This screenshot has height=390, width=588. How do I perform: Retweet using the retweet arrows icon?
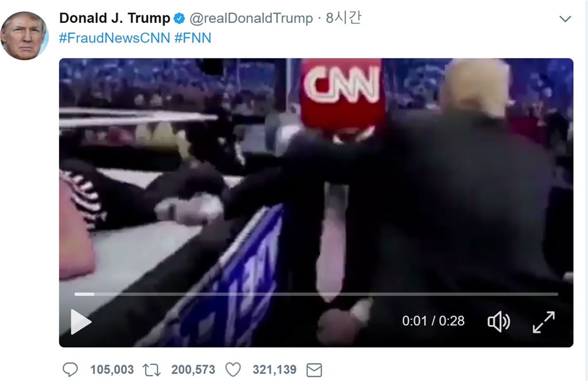coord(152,370)
